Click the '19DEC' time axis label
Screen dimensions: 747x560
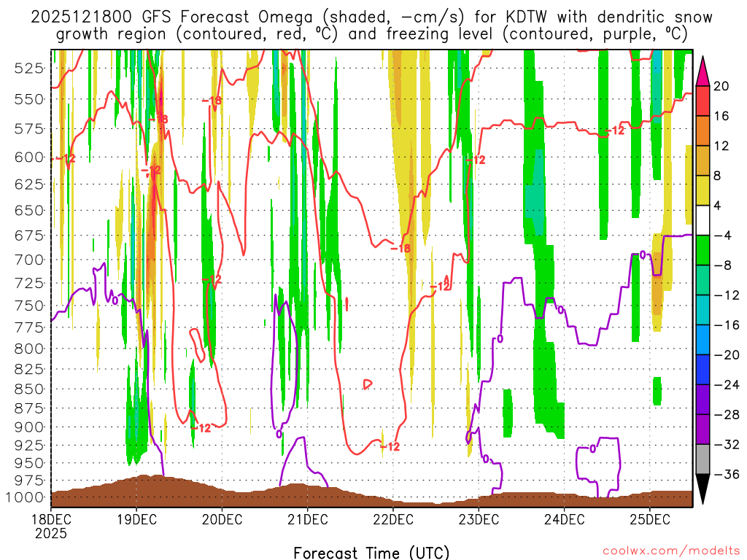[x=136, y=519]
